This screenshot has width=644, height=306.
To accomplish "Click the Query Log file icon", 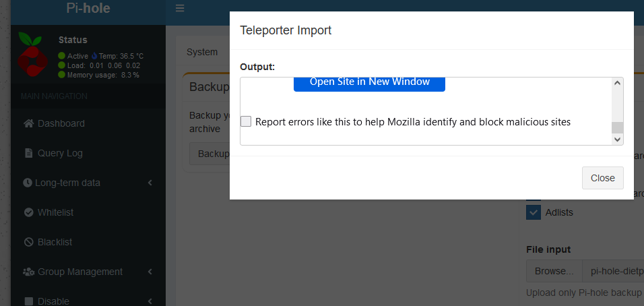I will 28,153.
